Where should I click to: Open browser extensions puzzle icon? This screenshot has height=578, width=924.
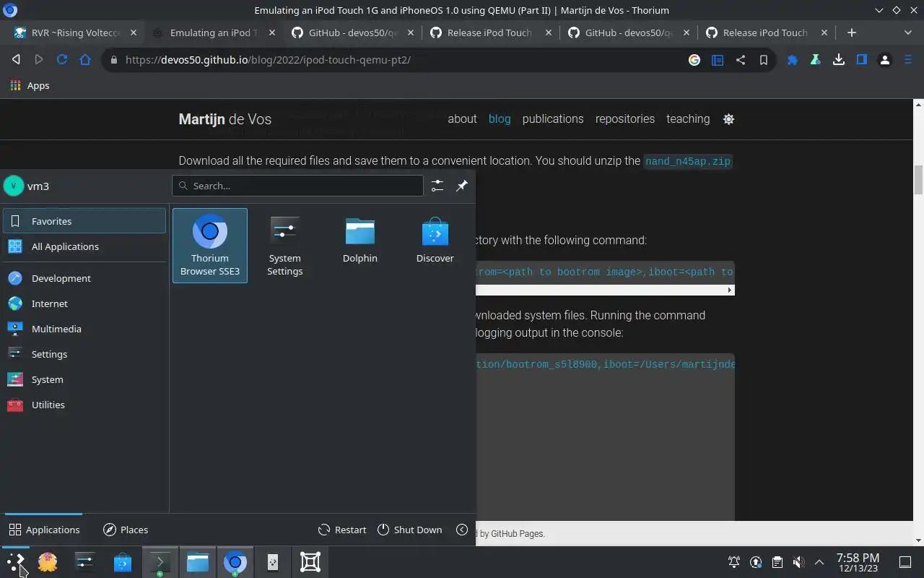click(x=793, y=60)
